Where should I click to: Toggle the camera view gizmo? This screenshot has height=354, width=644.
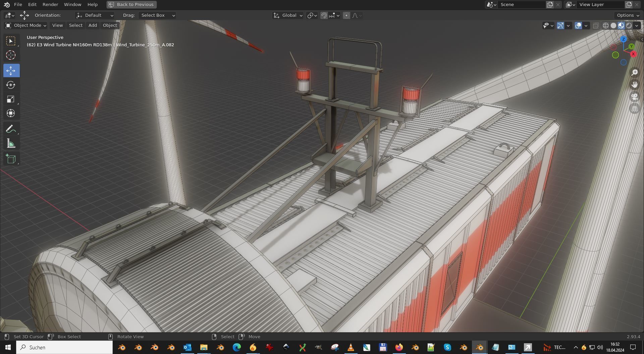(x=634, y=97)
